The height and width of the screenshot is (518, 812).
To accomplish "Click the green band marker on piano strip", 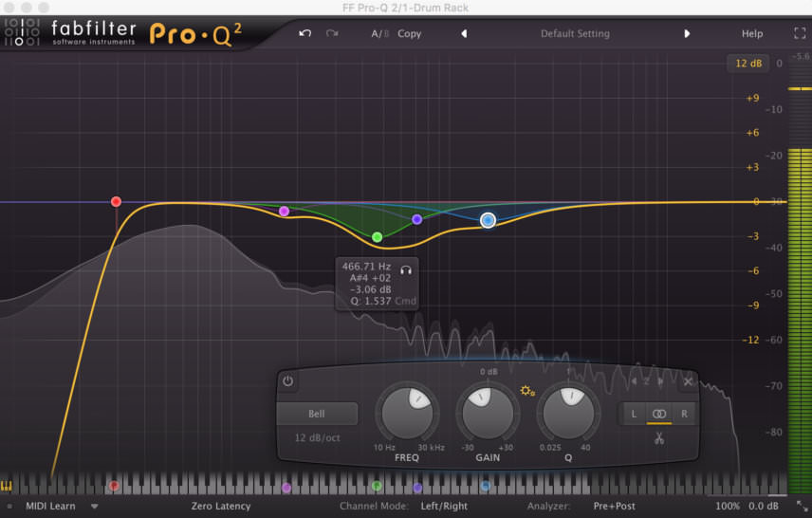I will (x=377, y=486).
